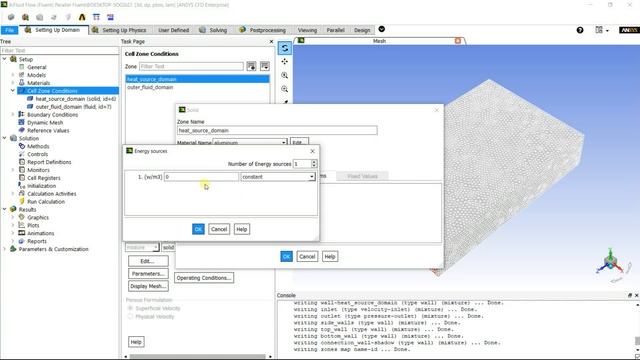
Task: Collapse the Solution tree node
Action: [x=5, y=138]
